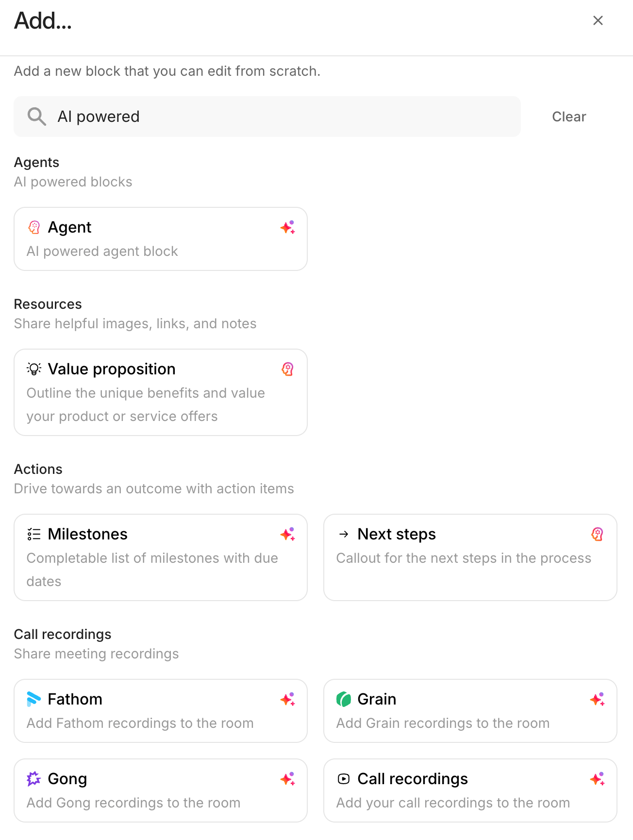Add the generic Call recordings block
Viewport: 633px width, 840px height.
point(470,790)
